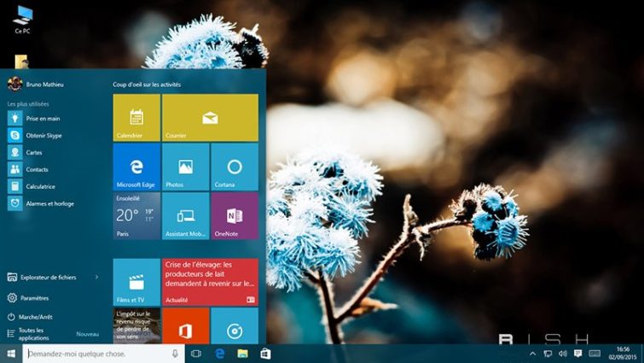Open Explorateur de fichiers
This screenshot has width=644, height=363.
click(x=48, y=277)
